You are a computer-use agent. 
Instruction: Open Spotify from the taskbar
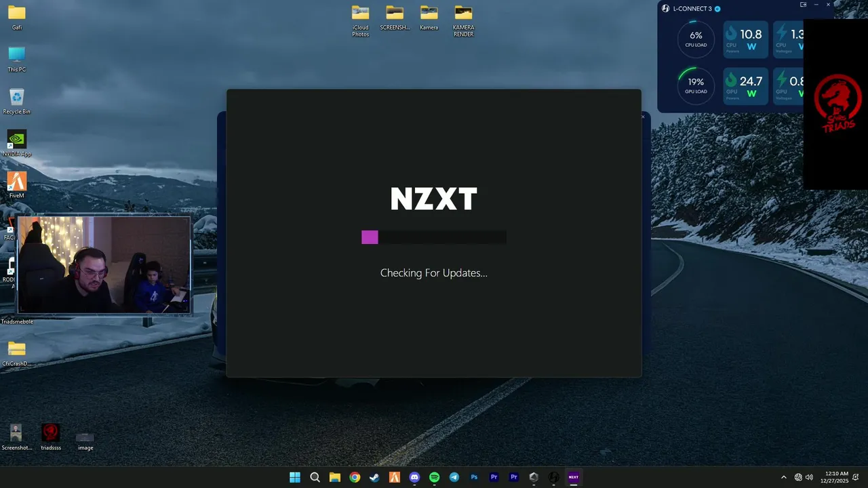(x=434, y=477)
